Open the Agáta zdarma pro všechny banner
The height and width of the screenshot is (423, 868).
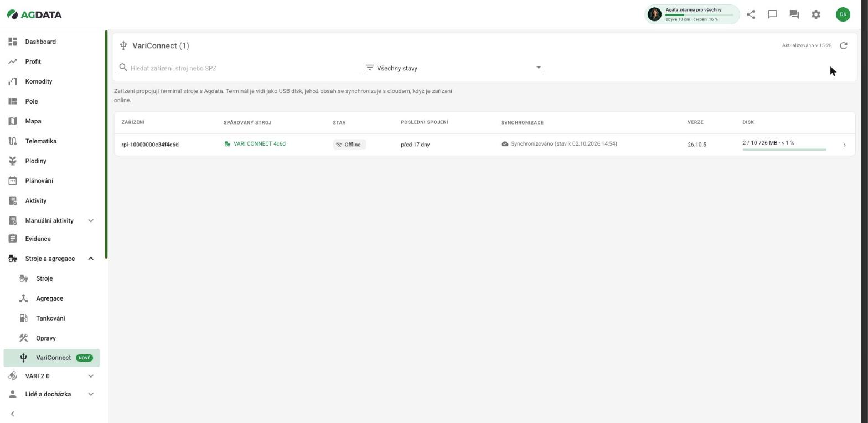(692, 14)
